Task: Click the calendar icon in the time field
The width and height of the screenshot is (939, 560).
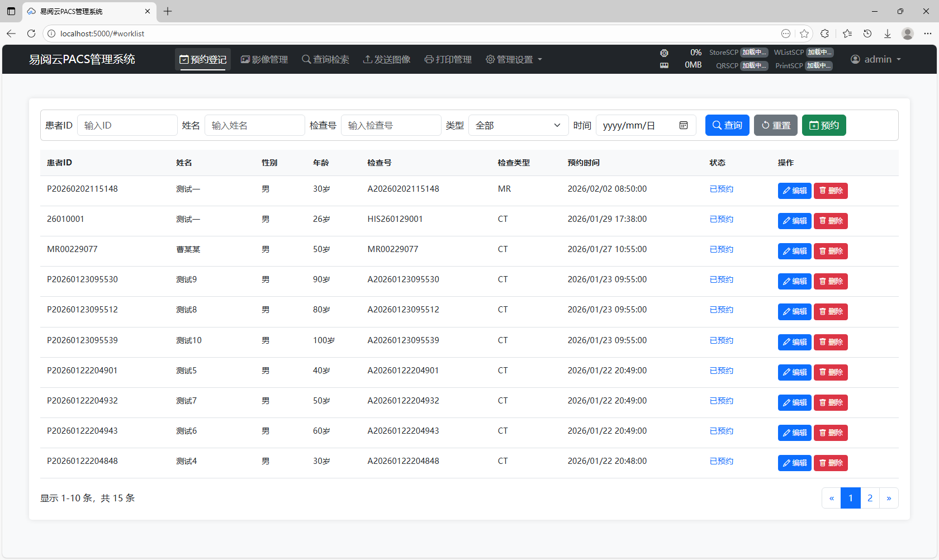Action: (683, 125)
